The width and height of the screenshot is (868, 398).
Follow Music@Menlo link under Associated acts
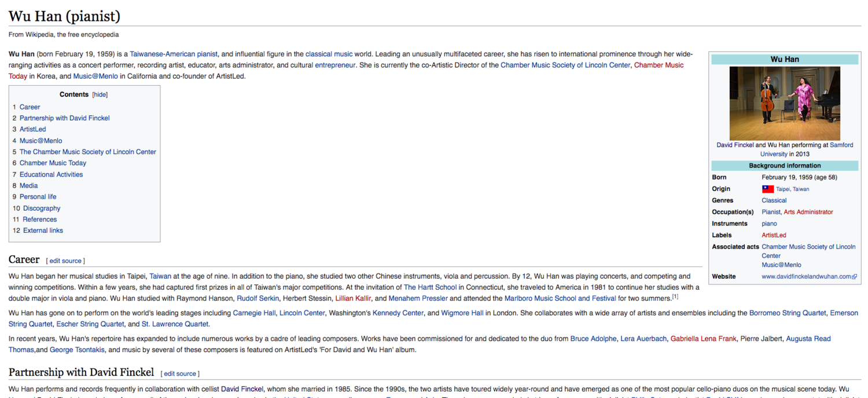pyautogui.click(x=781, y=265)
